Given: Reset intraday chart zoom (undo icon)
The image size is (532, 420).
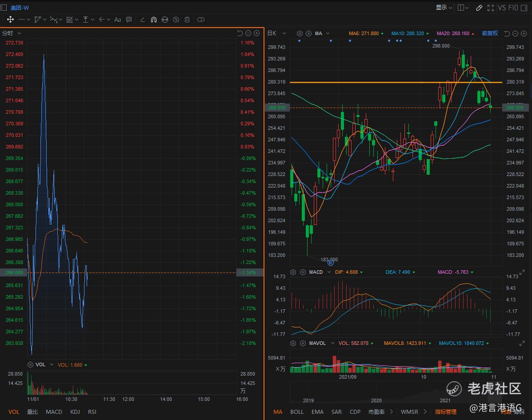Looking at the screenshot, I should point(240,33).
